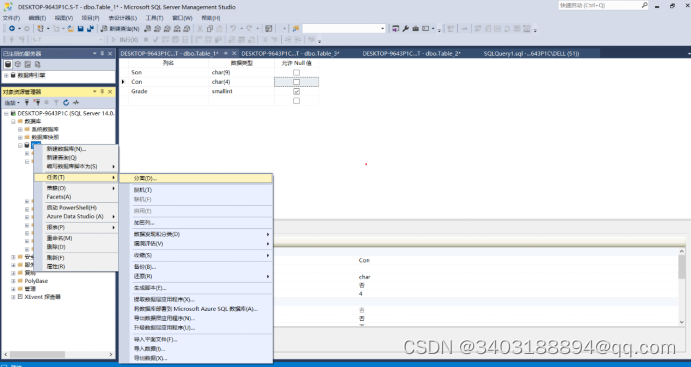
Task: Toggle Allow Nulls checkbox in empty bottom row
Action: (x=297, y=101)
